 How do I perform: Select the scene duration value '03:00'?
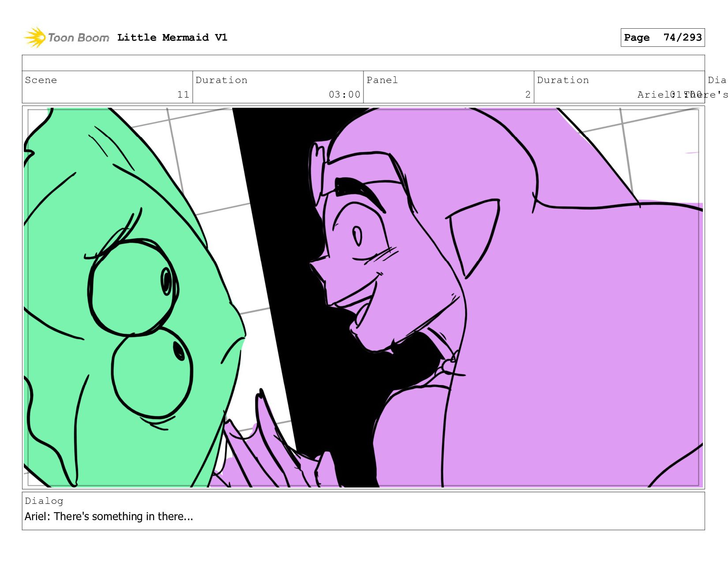[x=344, y=94]
